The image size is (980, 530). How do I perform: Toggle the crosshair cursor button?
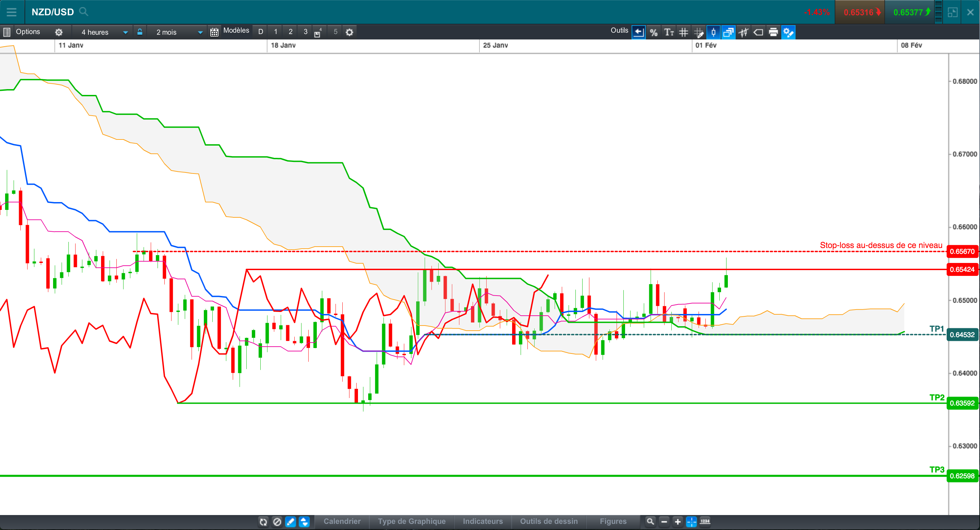[691, 521]
